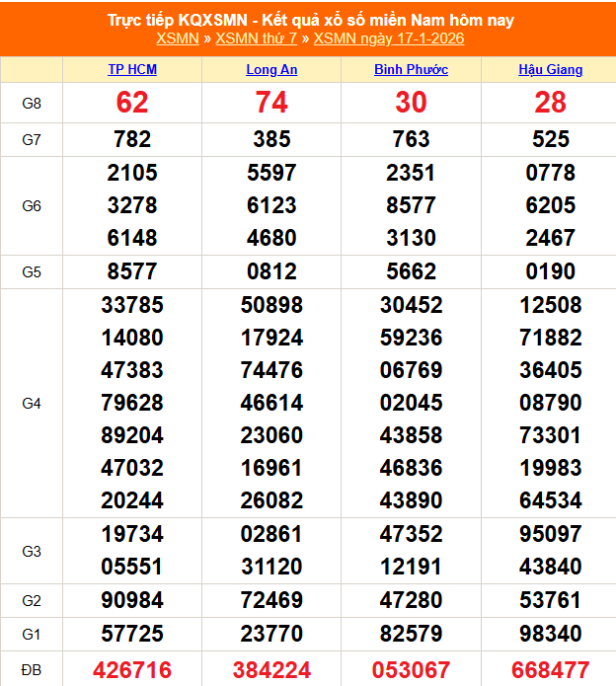The width and height of the screenshot is (616, 686).
Task: Select the G8 row label
Action: tap(32, 103)
